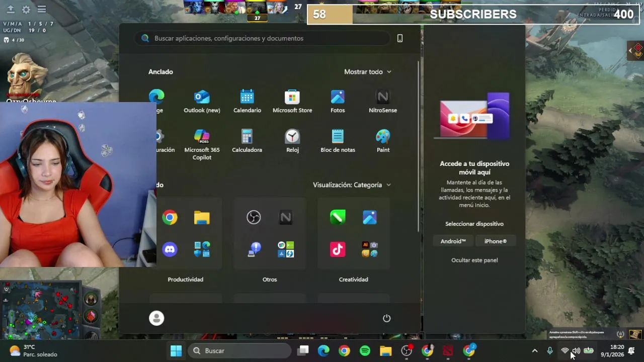Screen dimensions: 644x362
Task: Open the notifications bell icon
Action: 631,351
